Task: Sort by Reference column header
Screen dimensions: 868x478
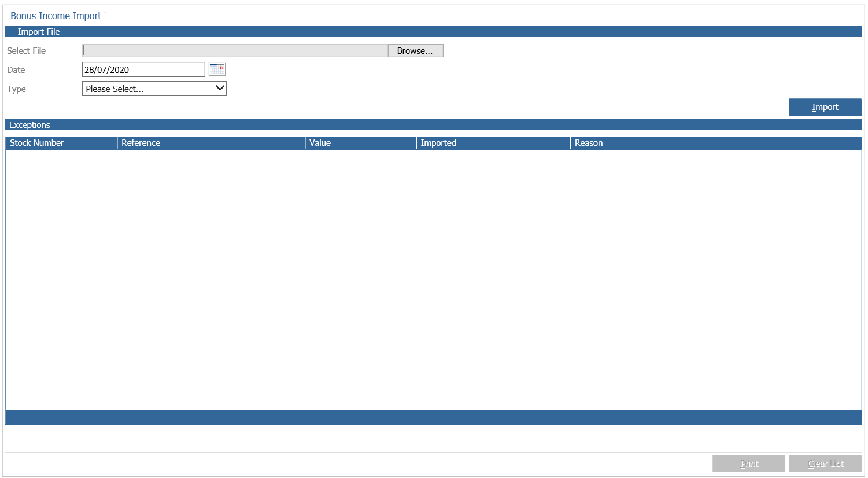Action: pos(211,143)
